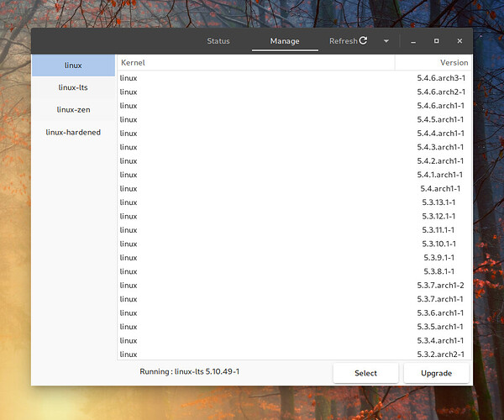
Task: Choose linux-zen in the sidebar
Action: [x=73, y=109]
